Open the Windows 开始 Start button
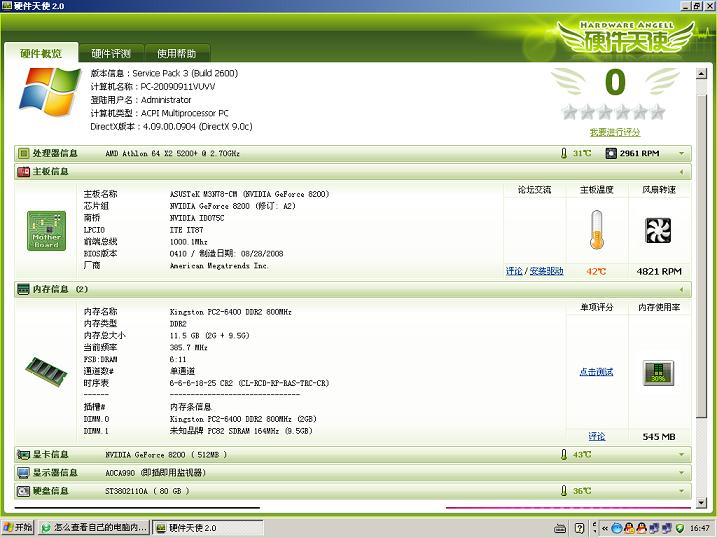 [x=19, y=527]
